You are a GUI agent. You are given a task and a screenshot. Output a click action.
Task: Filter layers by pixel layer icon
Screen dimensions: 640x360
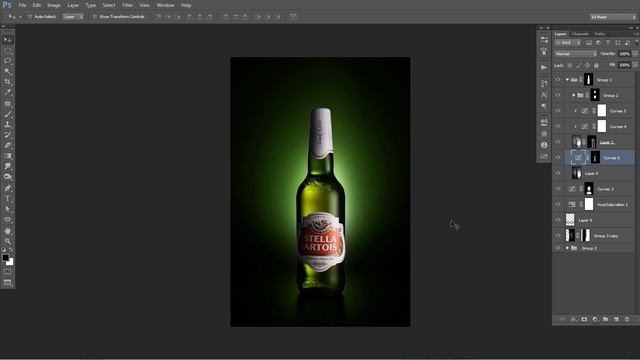(589, 43)
